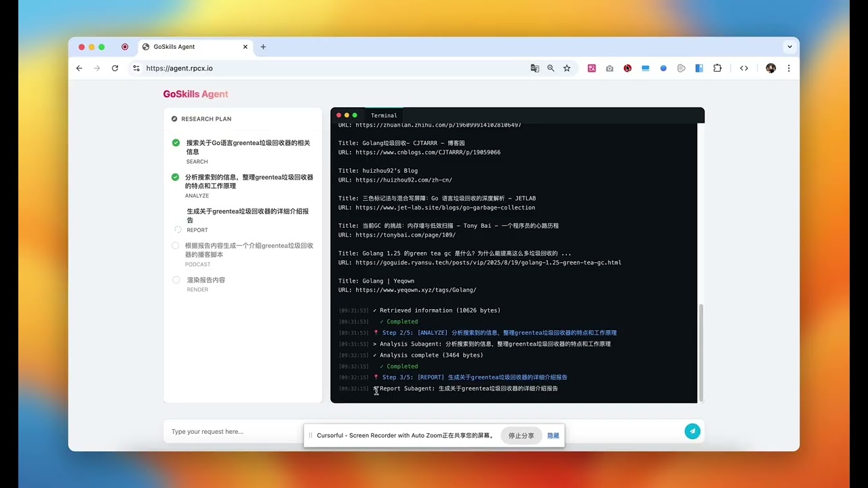
Task: Click the red screen recording indicator
Action: [125, 47]
